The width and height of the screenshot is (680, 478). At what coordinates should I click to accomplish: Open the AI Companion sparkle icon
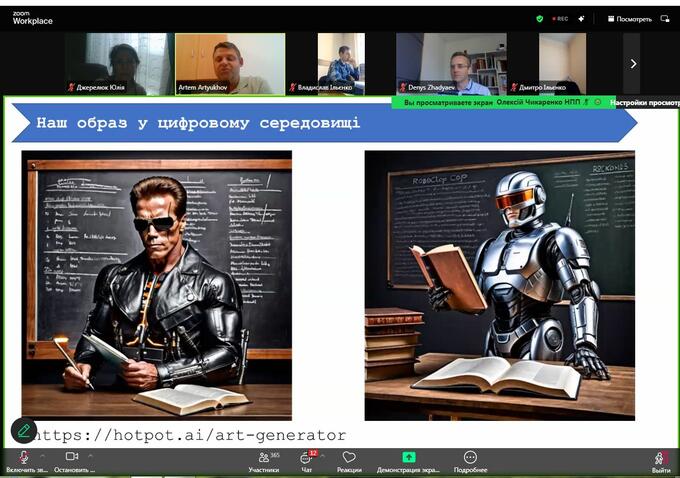click(x=582, y=18)
